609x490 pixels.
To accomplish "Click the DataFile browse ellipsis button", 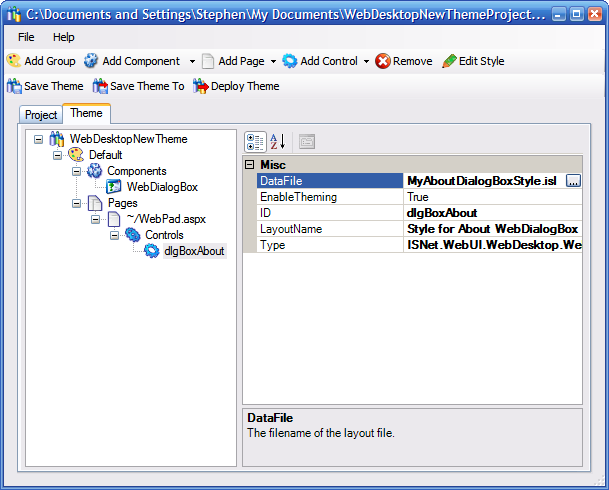I will (573, 181).
